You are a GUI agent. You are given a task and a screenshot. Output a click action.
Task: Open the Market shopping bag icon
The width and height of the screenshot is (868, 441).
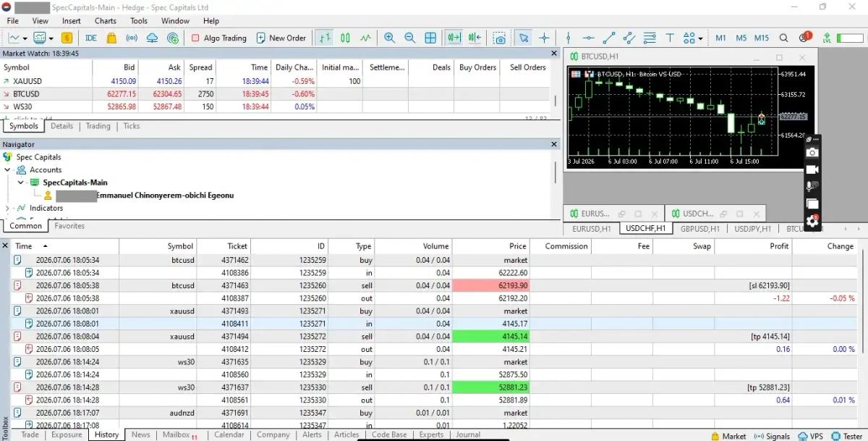tap(111, 38)
